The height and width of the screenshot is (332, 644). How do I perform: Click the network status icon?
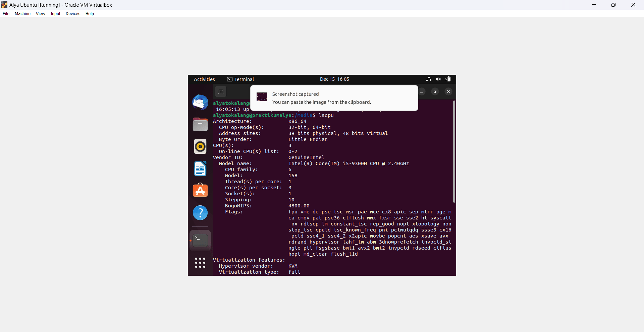click(x=429, y=79)
